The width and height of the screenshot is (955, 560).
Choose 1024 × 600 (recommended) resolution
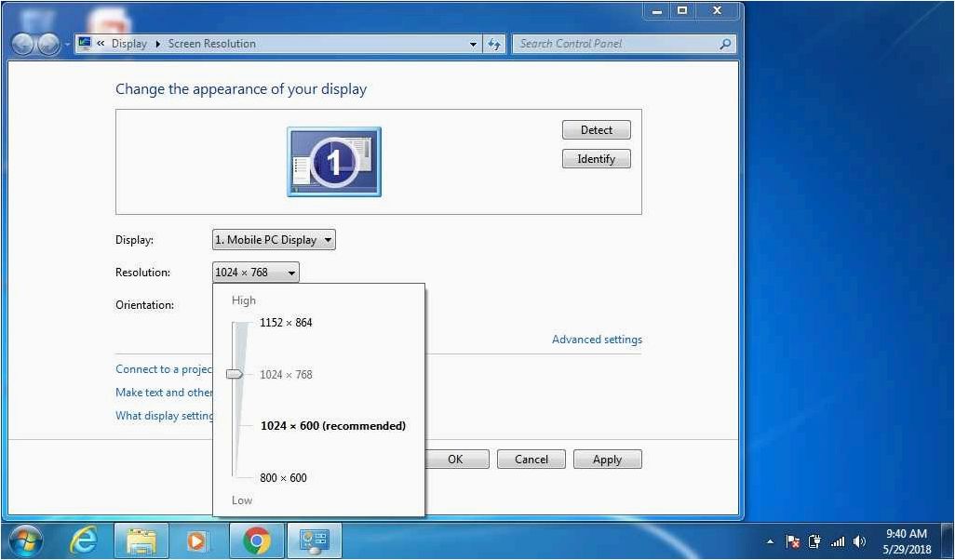(332, 426)
